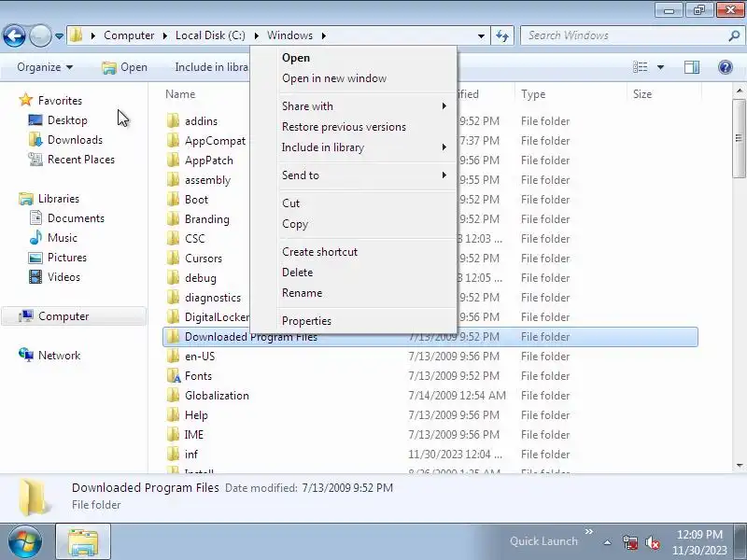Screen dimensions: 747x560
Task: Expand the Send to submenu
Action: [x=354, y=175]
